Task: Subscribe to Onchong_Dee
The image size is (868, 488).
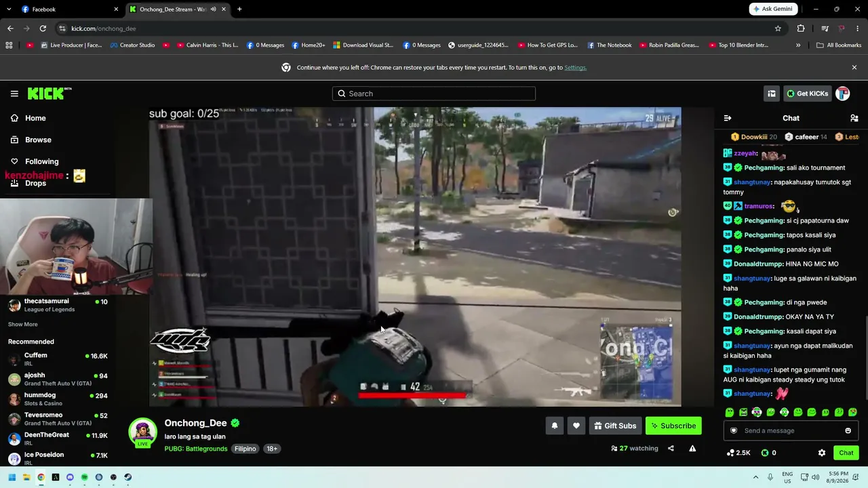Action: click(x=673, y=426)
